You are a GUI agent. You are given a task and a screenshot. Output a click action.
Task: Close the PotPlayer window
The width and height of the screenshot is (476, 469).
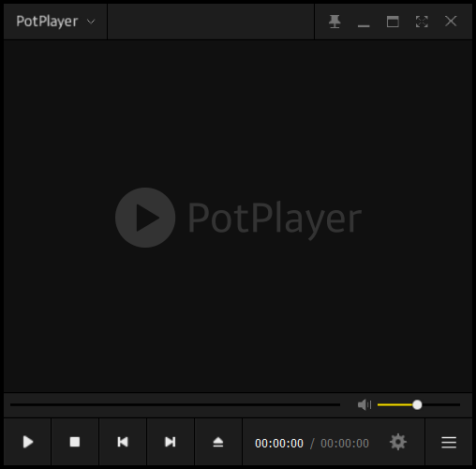(451, 22)
